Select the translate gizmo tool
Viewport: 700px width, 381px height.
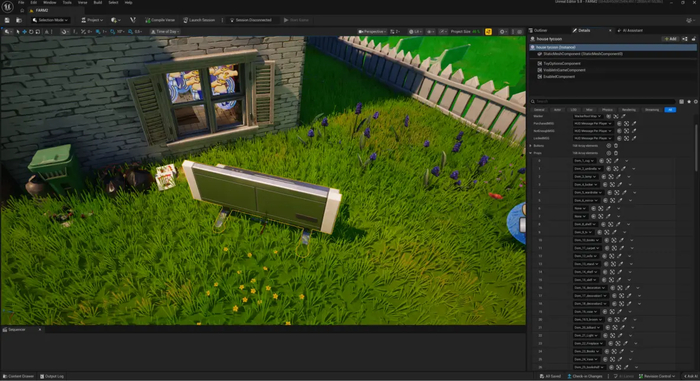24,32
